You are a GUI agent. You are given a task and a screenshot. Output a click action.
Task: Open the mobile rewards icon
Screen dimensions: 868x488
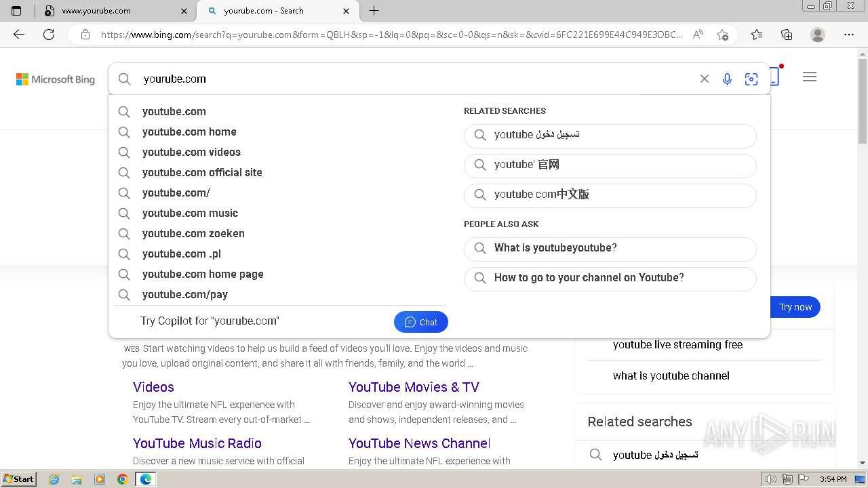[775, 76]
